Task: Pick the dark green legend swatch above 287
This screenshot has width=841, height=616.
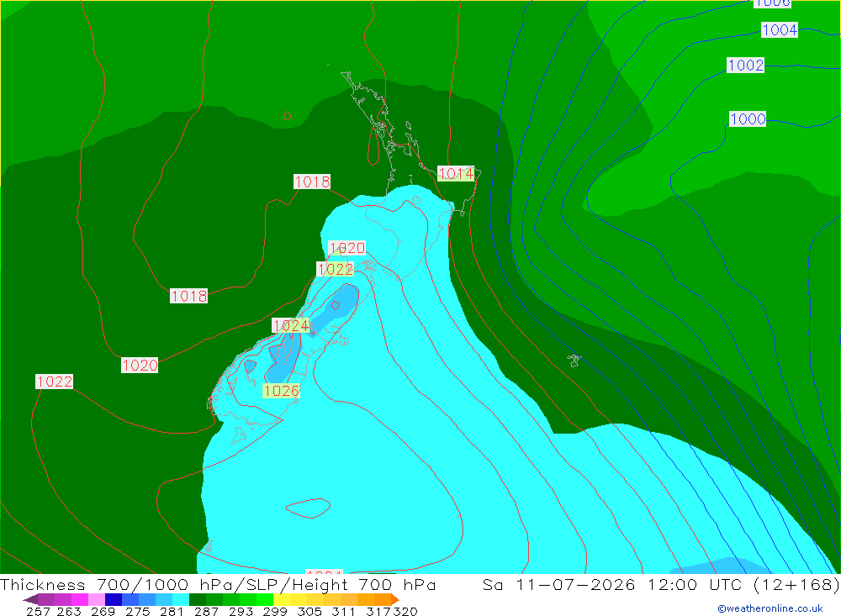Action: pos(198,599)
